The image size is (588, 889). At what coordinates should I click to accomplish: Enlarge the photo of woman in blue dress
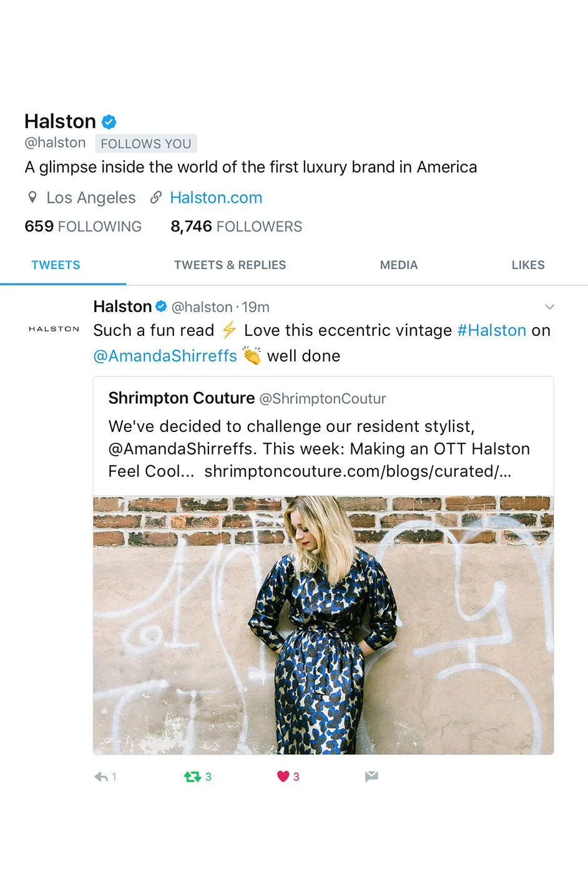pyautogui.click(x=323, y=625)
